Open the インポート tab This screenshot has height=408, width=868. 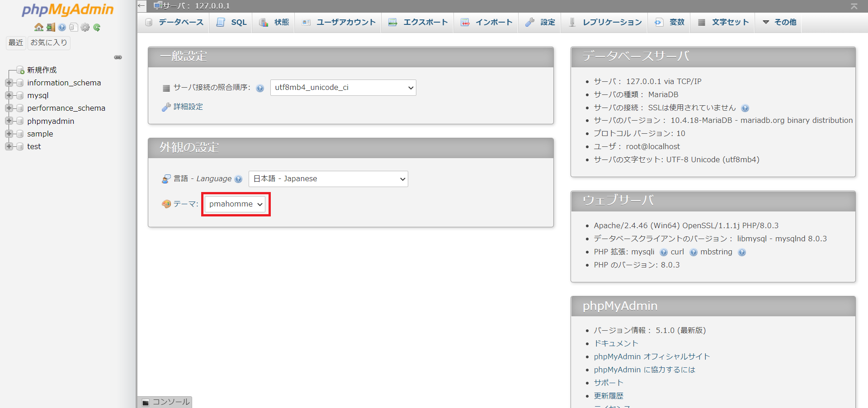486,22
